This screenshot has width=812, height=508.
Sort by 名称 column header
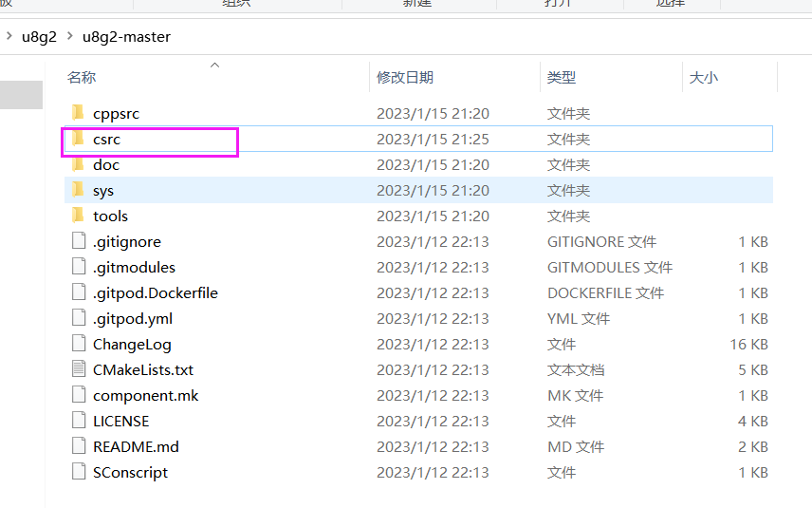tap(82, 77)
